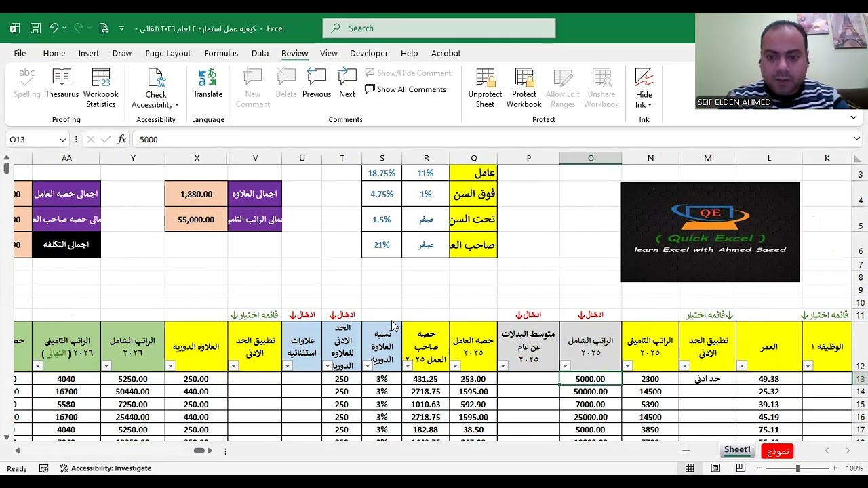Click the Search box in title bar
Image resolution: width=868 pixels, height=488 pixels.
coord(439,28)
